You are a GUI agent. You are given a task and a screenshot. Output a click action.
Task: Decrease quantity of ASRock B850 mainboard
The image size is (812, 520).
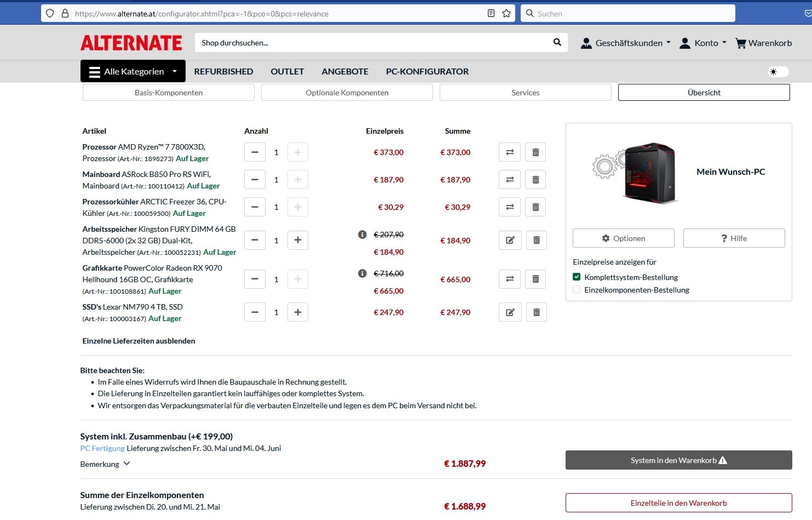[x=255, y=180]
